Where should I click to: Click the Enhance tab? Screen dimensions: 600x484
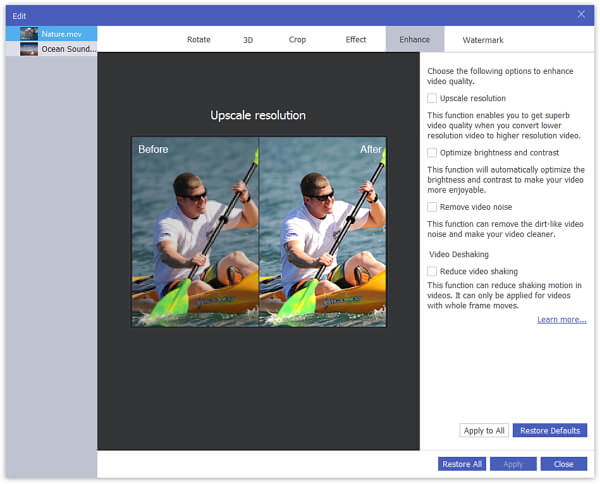[415, 40]
